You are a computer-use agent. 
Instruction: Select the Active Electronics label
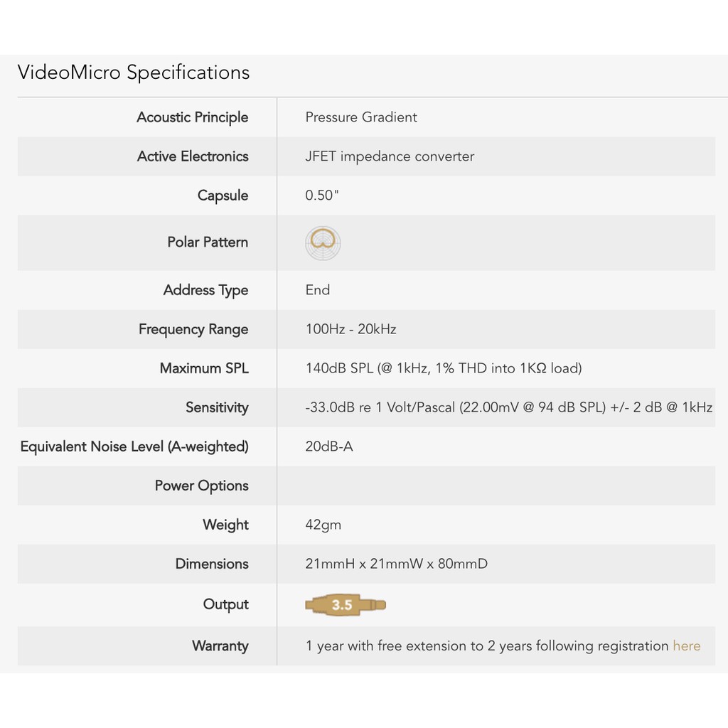193,156
